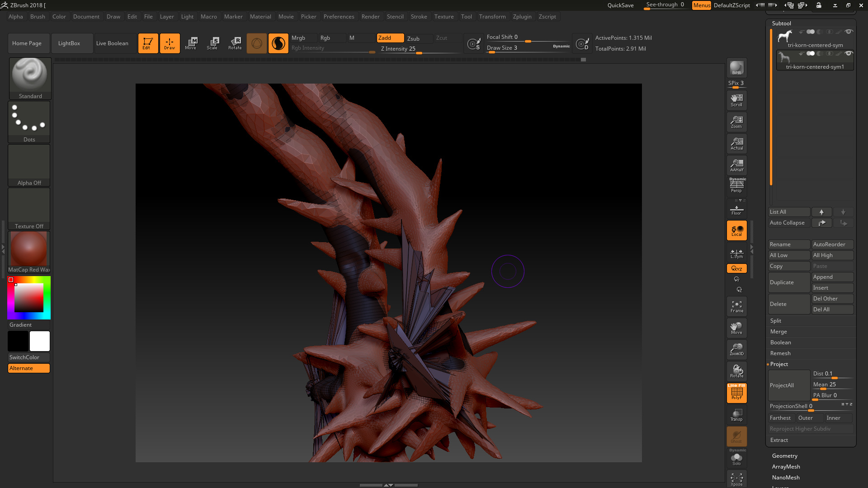Click the ProjectAll button
Image resolution: width=868 pixels, height=488 pixels.
pos(789,385)
